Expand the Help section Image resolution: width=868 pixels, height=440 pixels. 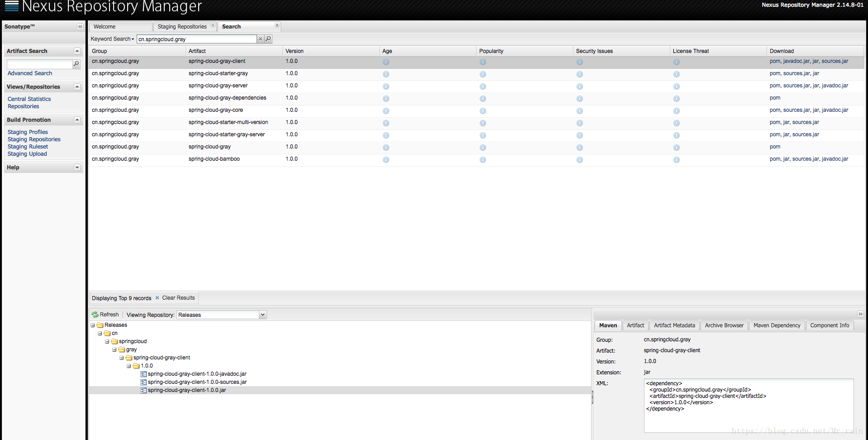[77, 167]
